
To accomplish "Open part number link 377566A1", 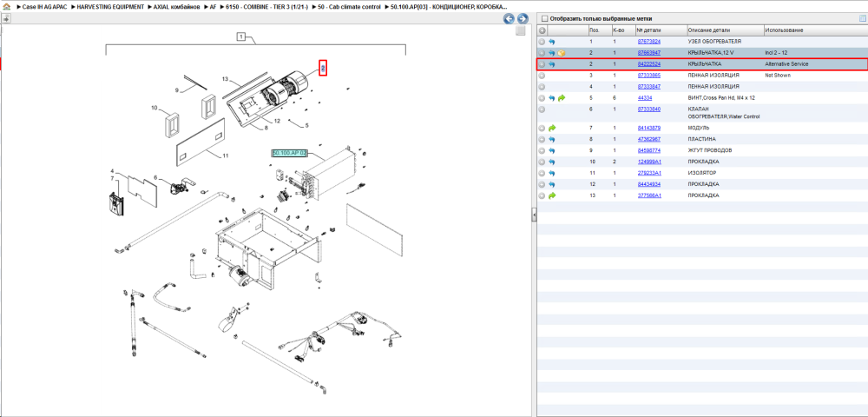I will [649, 195].
